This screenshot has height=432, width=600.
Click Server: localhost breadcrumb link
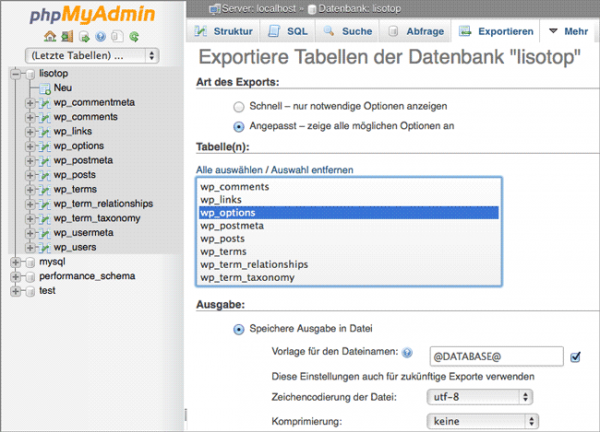click(x=259, y=9)
